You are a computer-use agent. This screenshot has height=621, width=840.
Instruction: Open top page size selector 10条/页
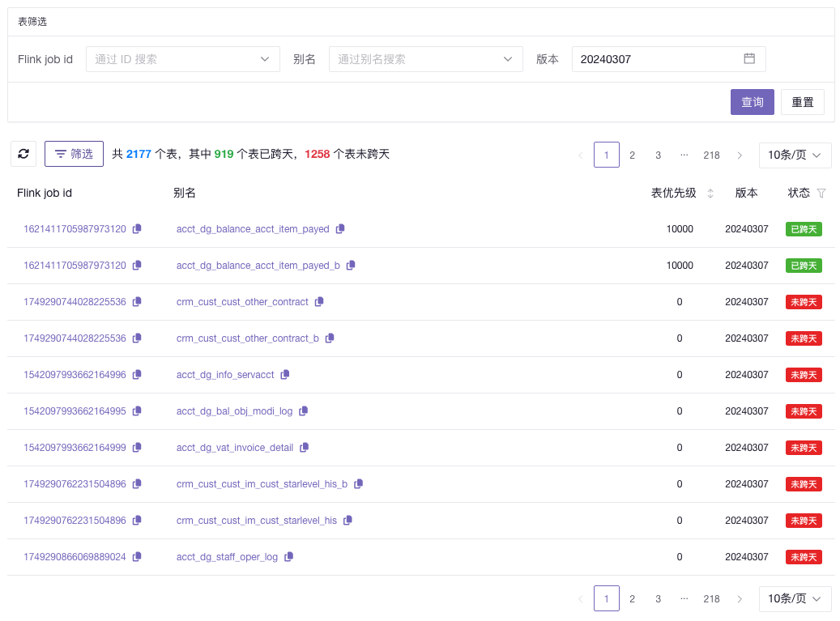coord(795,155)
